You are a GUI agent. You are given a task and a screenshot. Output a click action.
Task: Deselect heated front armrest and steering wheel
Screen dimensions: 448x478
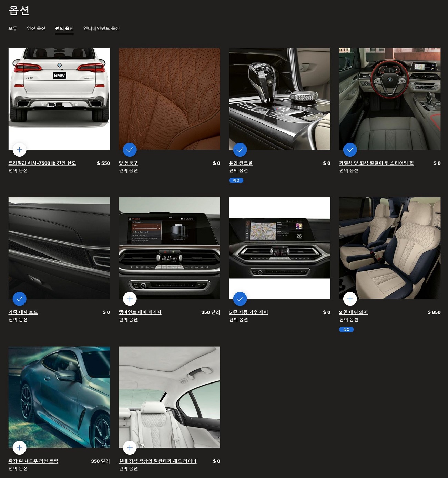350,150
